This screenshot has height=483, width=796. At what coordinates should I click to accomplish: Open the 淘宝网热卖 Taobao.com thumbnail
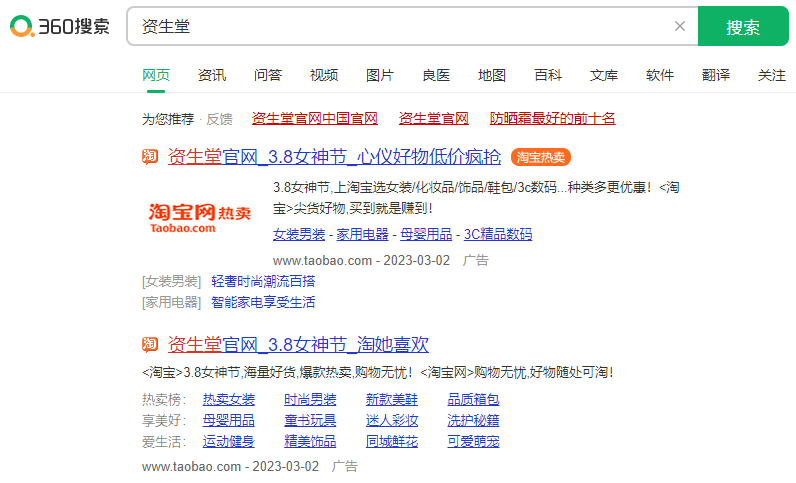[x=200, y=218]
